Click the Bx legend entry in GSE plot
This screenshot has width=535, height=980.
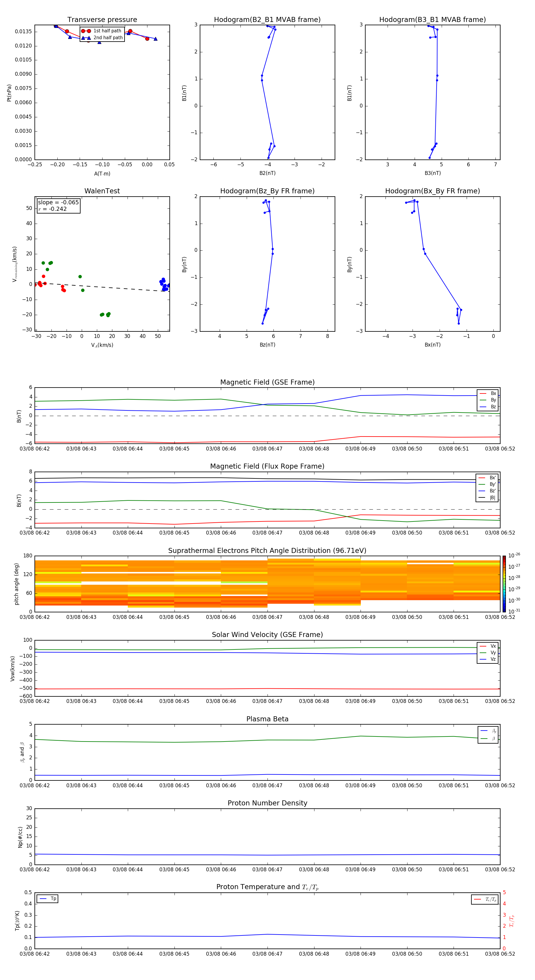[488, 393]
